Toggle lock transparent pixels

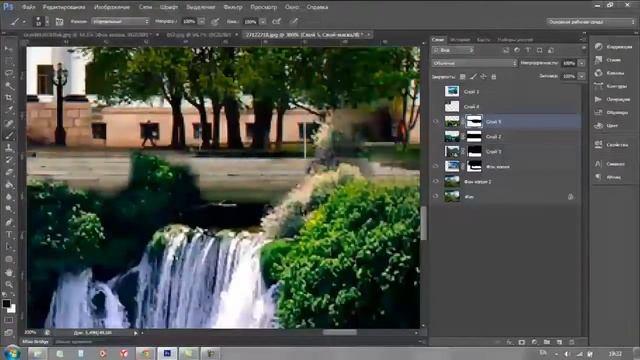pos(462,76)
